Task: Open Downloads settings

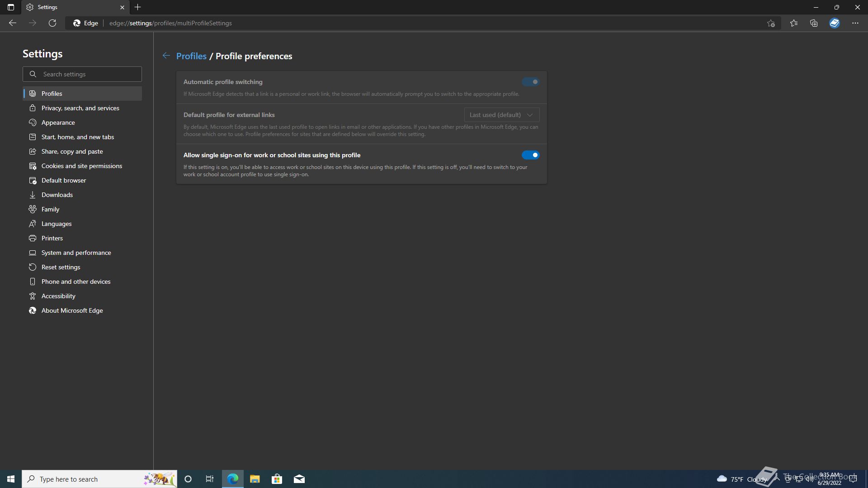Action: coord(83,195)
